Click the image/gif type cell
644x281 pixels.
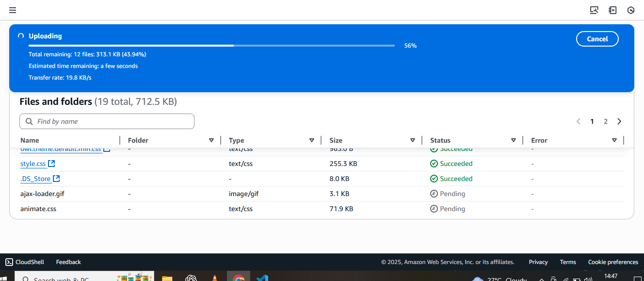[243, 194]
